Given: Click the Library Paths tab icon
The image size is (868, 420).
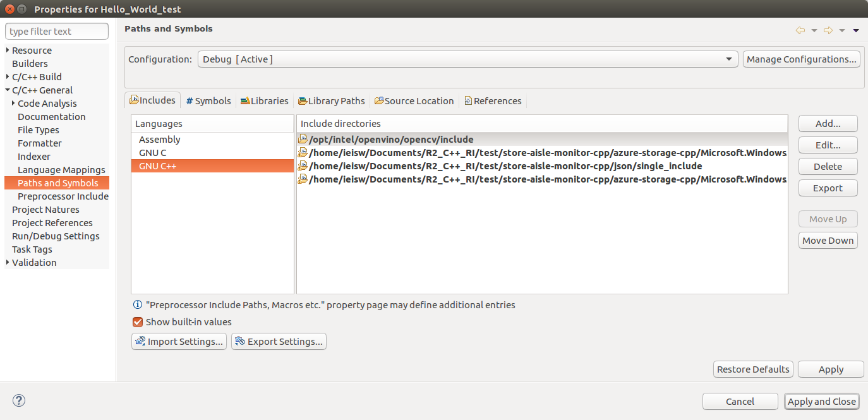Looking at the screenshot, I should click(x=303, y=101).
